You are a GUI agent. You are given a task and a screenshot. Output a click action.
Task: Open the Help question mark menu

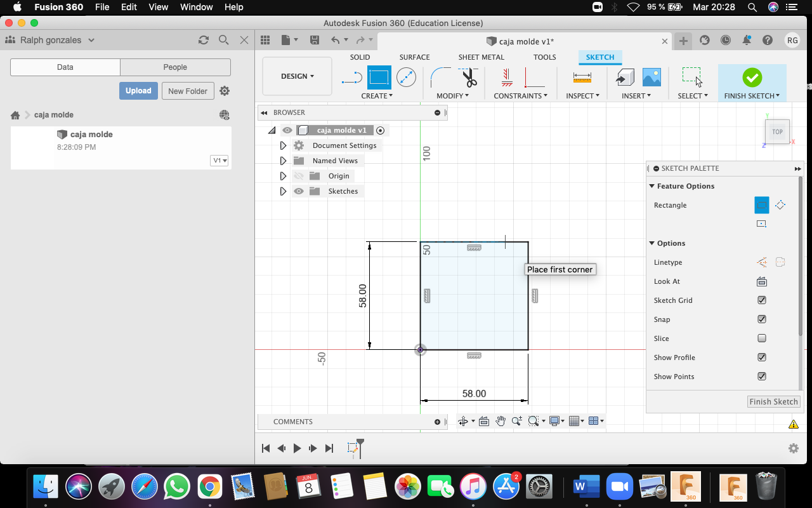[767, 40]
